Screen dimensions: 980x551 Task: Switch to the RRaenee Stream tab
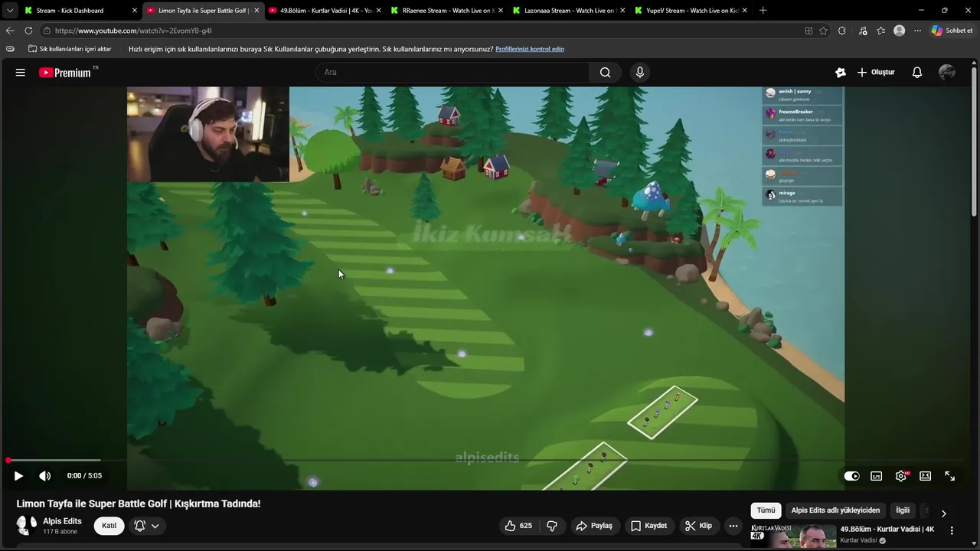tap(446, 11)
